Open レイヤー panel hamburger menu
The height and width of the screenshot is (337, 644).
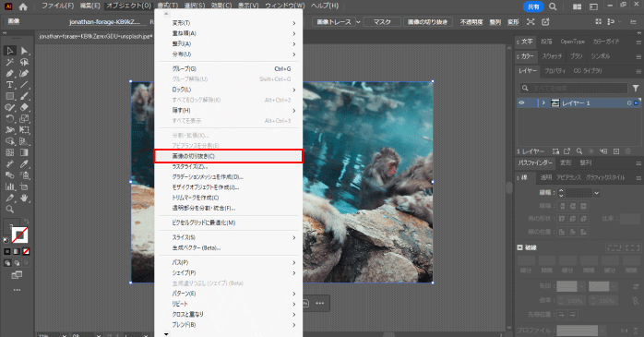point(638,71)
